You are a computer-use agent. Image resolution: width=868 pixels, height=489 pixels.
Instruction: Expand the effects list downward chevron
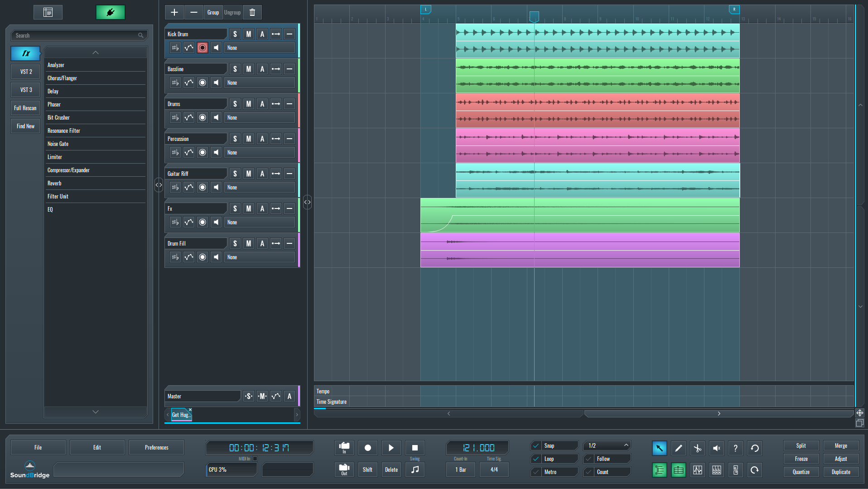point(96,412)
